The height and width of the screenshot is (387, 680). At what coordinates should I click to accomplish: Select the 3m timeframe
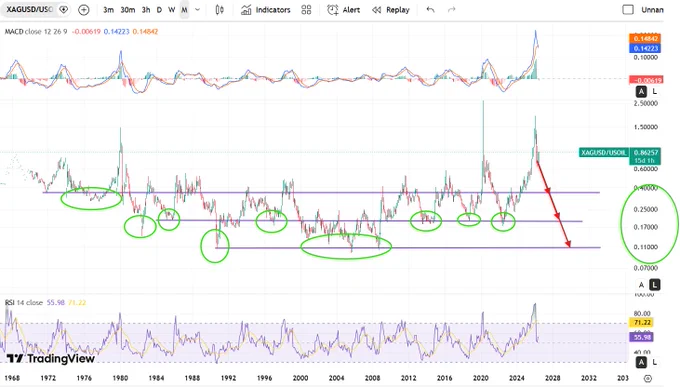click(108, 10)
